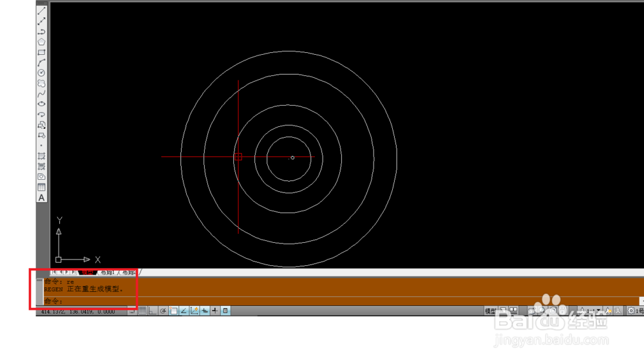
Task: Select the Revision Cloud tool
Action: (41, 83)
